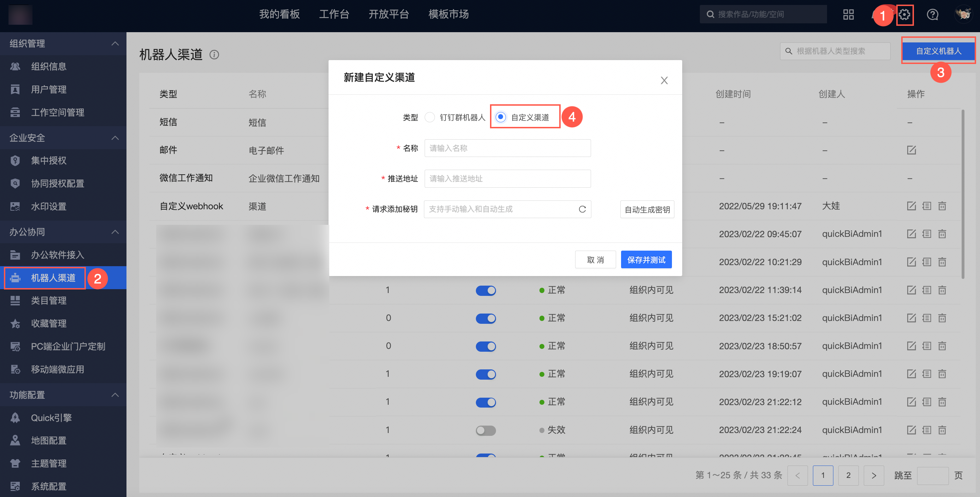Delete the 2023/02/22 10:21:29 row
The image size is (980, 497).
pyautogui.click(x=942, y=262)
